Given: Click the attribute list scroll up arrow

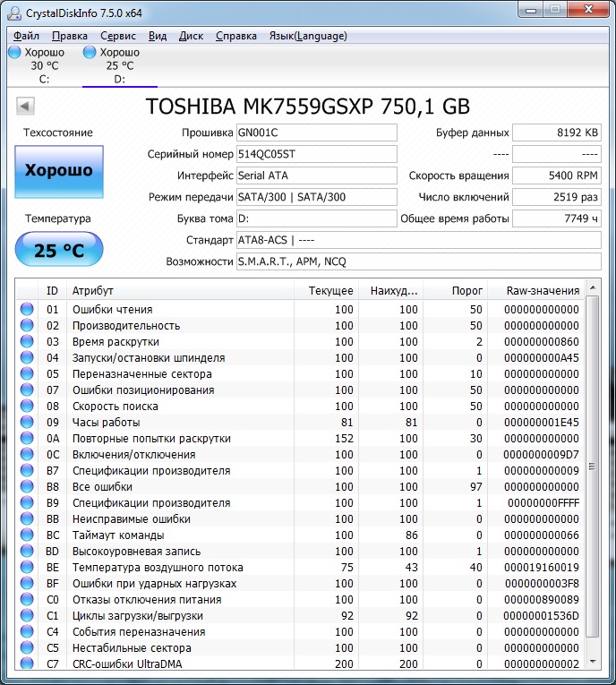Looking at the screenshot, I should [x=593, y=287].
